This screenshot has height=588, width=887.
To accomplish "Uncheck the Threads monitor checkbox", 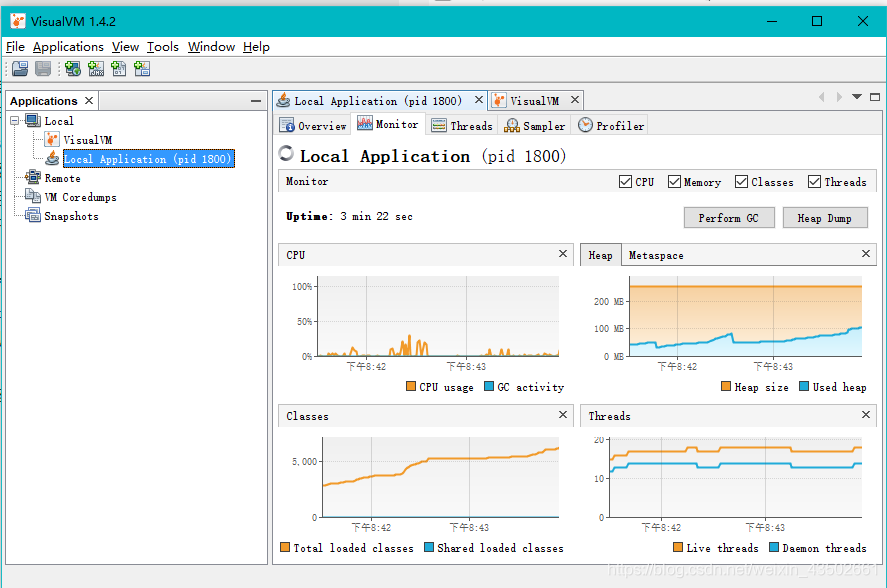I will click(x=814, y=182).
